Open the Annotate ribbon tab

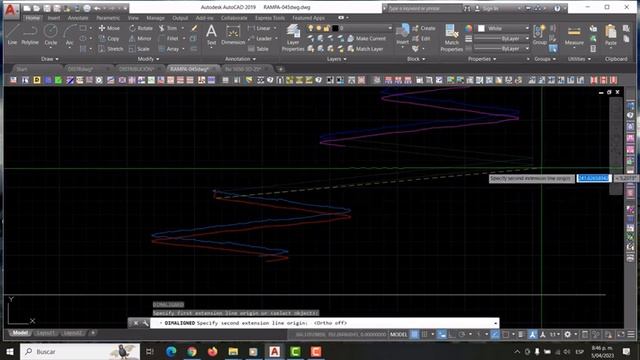78,18
